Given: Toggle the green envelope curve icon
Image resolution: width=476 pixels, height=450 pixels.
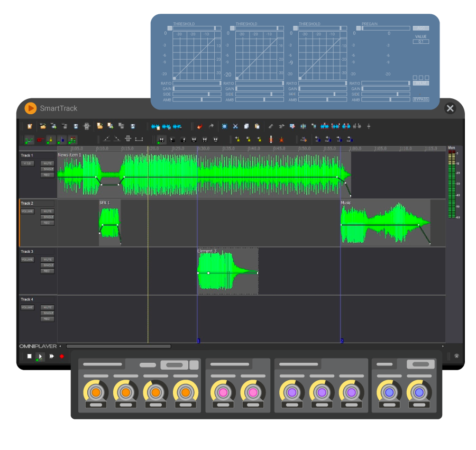Looking at the screenshot, I should [x=29, y=140].
